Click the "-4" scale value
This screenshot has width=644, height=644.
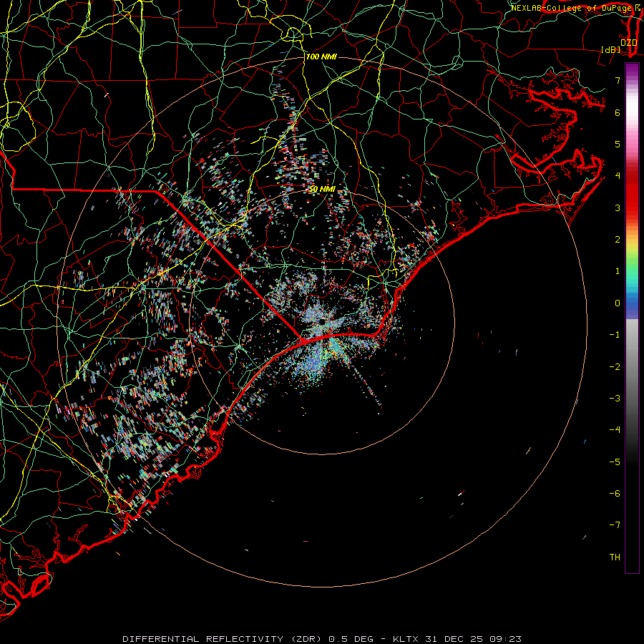pyautogui.click(x=615, y=430)
